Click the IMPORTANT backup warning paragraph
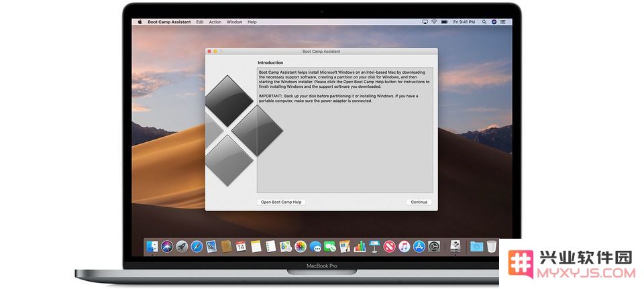 tap(338, 98)
